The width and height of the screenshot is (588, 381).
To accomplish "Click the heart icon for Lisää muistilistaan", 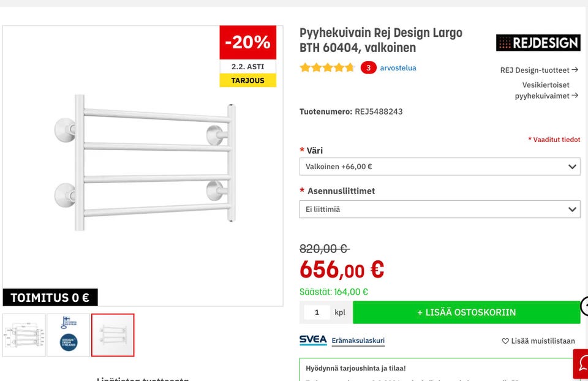I will tap(505, 341).
